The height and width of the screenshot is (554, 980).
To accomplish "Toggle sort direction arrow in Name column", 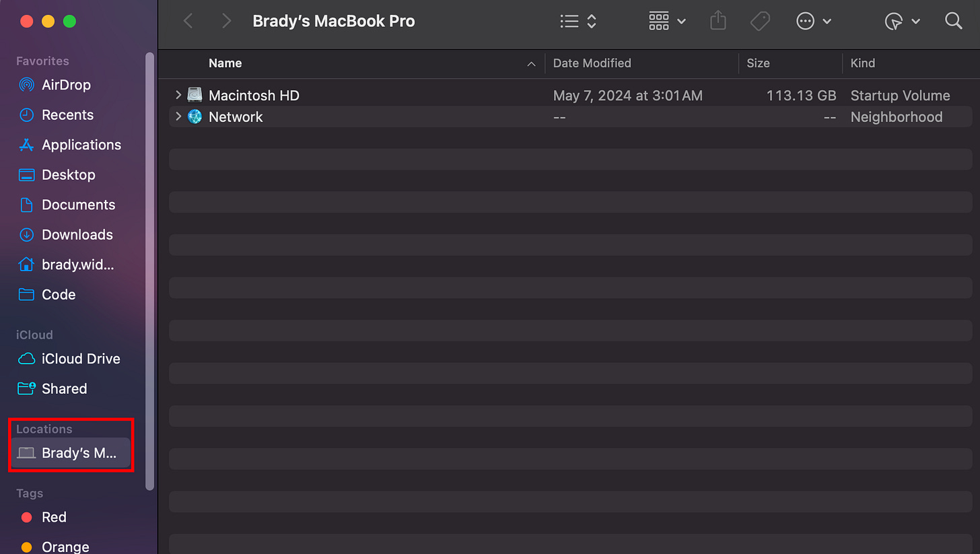I will point(531,64).
